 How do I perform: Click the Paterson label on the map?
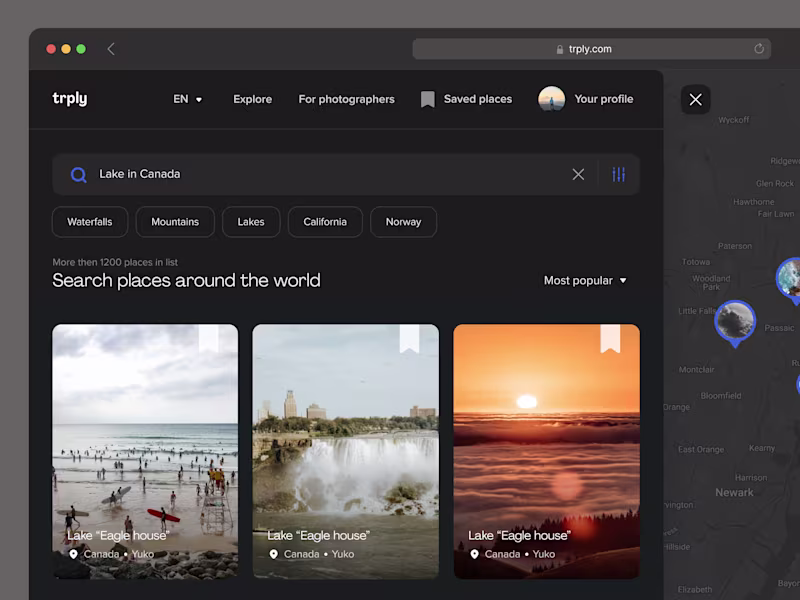pyautogui.click(x=735, y=246)
